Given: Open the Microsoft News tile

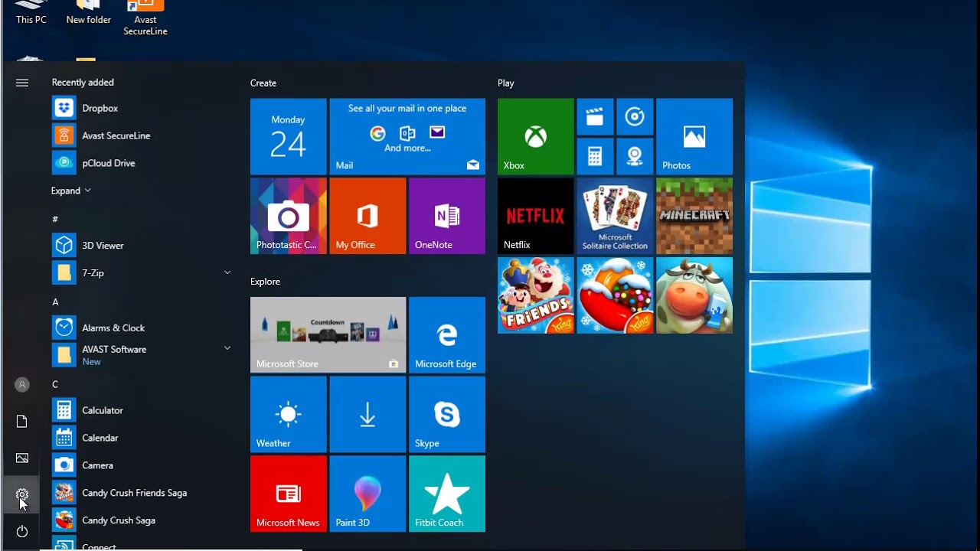Looking at the screenshot, I should [289, 494].
